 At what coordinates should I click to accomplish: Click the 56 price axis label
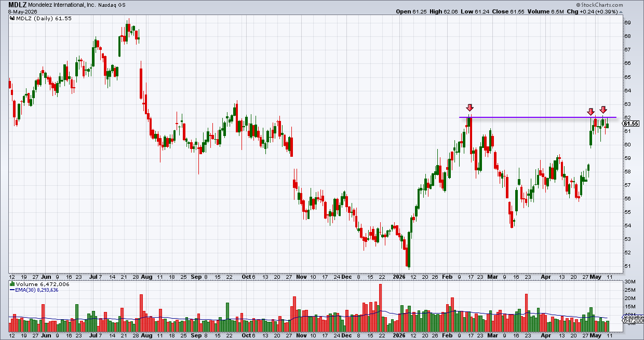click(x=627, y=199)
